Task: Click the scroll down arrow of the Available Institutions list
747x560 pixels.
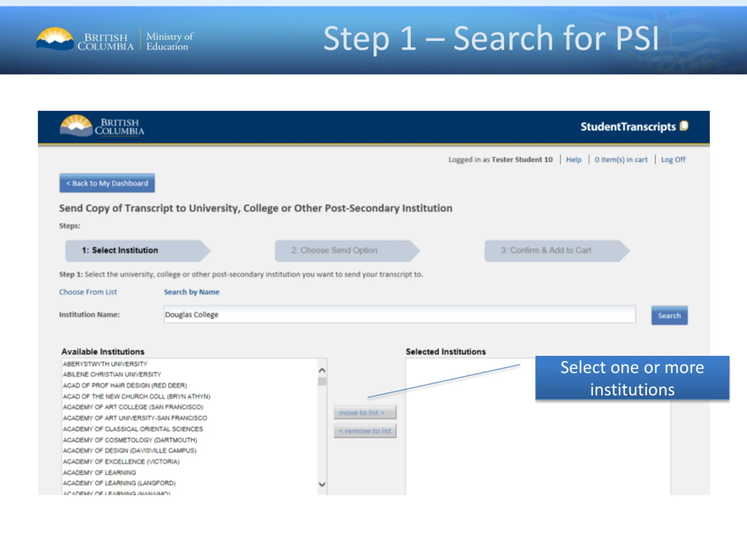Action: [x=322, y=484]
